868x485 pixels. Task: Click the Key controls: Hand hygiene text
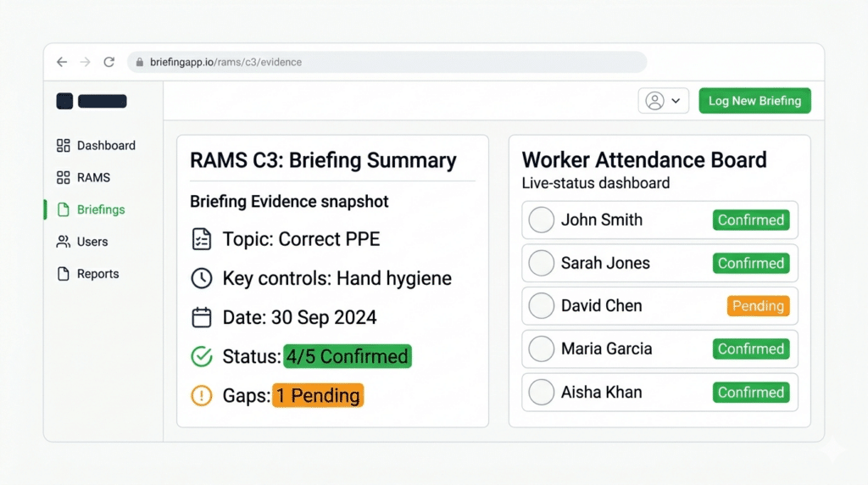(337, 278)
